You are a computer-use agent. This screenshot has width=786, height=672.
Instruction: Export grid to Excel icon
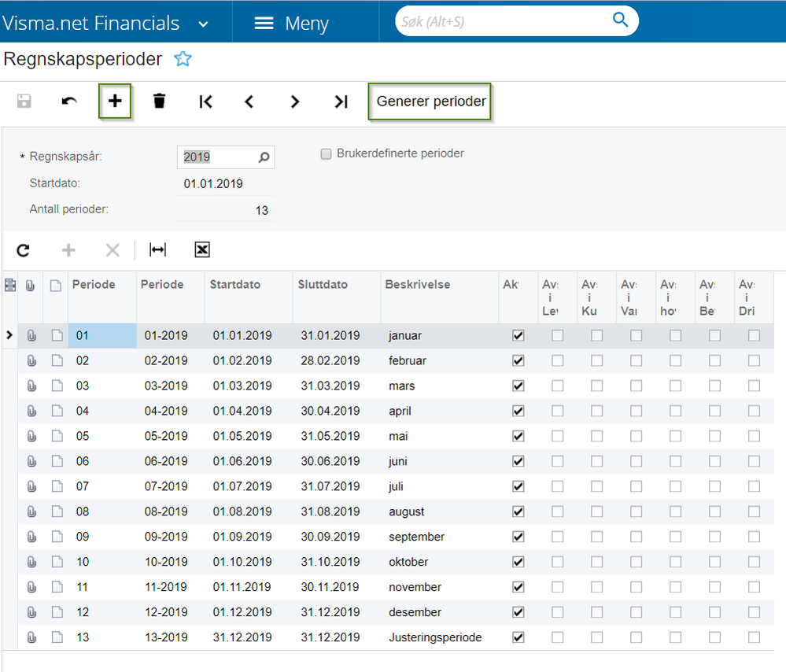(x=202, y=250)
